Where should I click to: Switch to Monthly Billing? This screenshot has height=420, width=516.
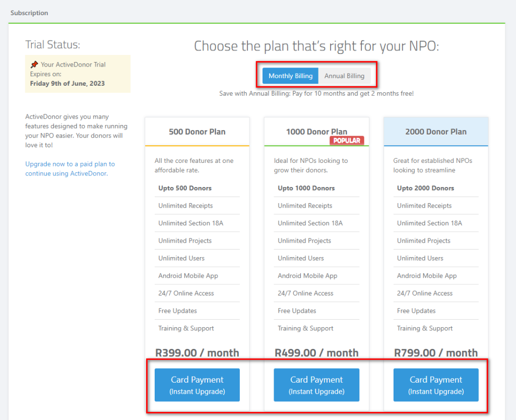click(290, 76)
